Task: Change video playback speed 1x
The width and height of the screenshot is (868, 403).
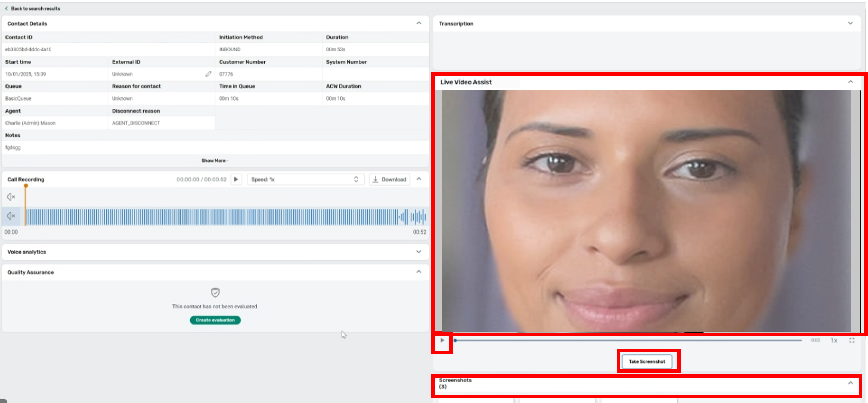Action: [833, 340]
